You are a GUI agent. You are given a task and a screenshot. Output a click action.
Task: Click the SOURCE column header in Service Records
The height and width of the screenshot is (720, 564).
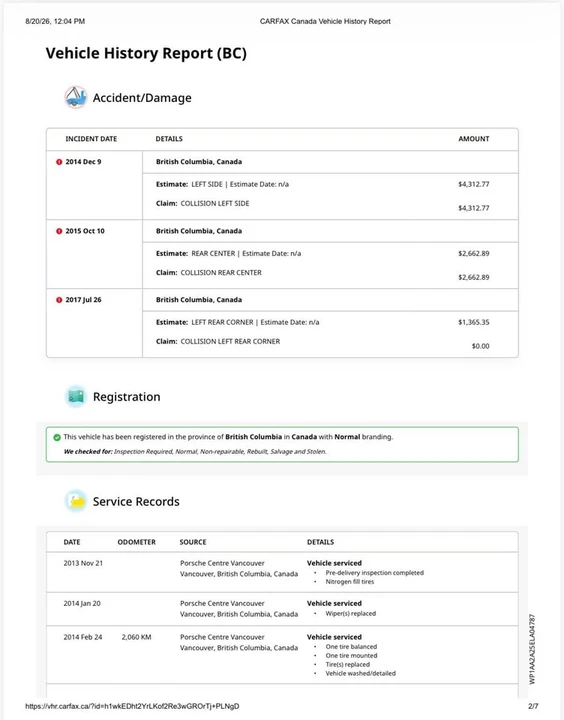(x=193, y=542)
